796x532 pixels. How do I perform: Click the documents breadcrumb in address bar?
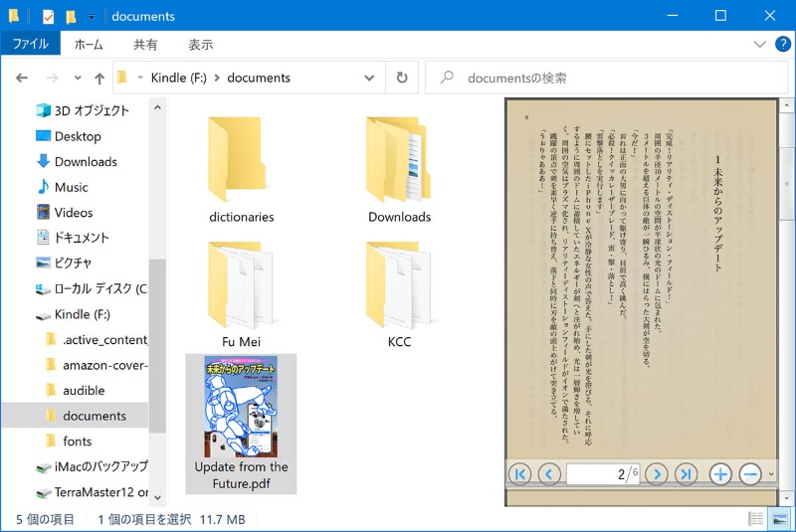259,78
